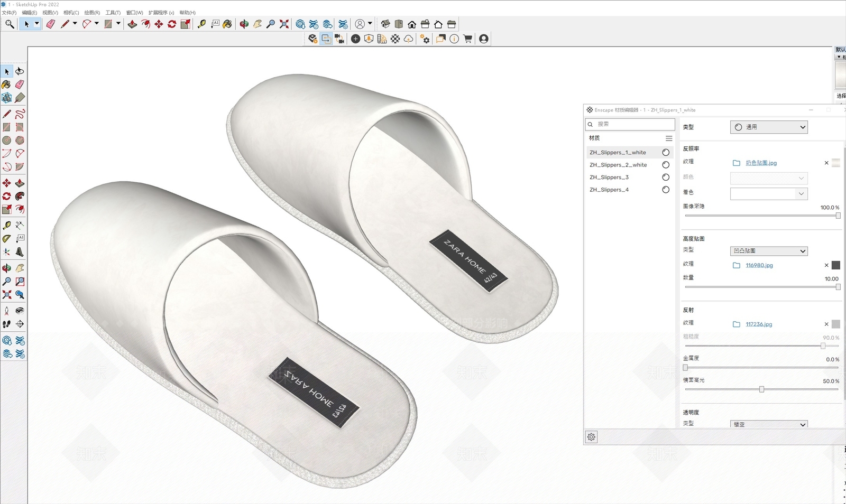
Task: Select the Paint Bucket tool in left toolbar
Action: pos(6,85)
